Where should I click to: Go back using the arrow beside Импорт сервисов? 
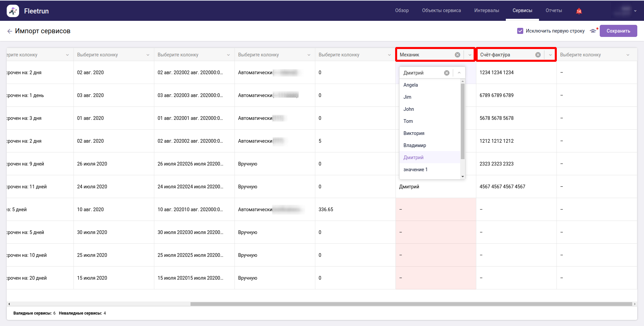[x=10, y=31]
